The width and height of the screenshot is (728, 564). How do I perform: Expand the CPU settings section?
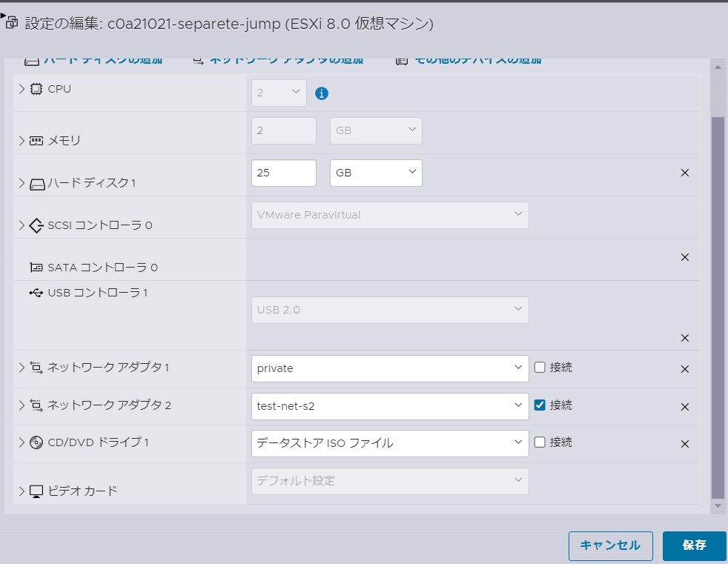(20, 88)
